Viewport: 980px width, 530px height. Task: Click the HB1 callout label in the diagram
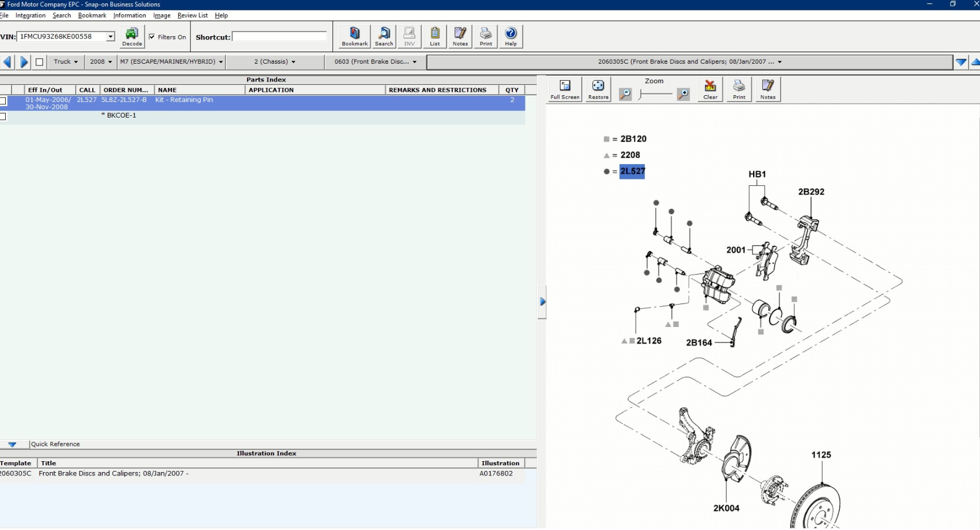[x=757, y=174]
